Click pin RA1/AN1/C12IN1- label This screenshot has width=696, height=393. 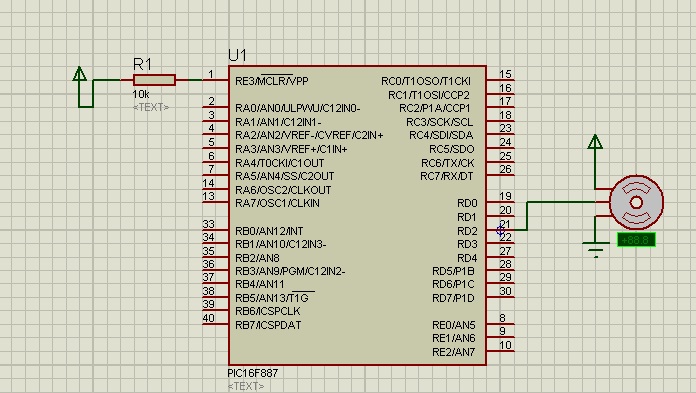[278, 122]
